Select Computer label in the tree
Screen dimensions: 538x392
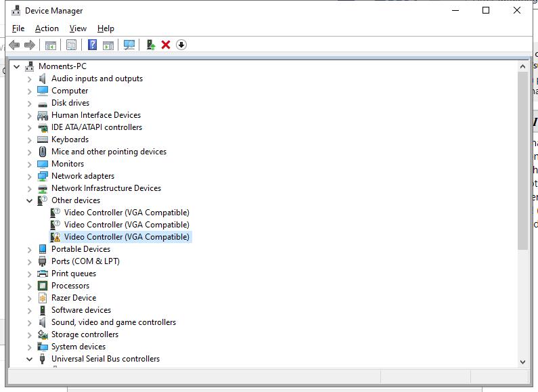point(70,91)
